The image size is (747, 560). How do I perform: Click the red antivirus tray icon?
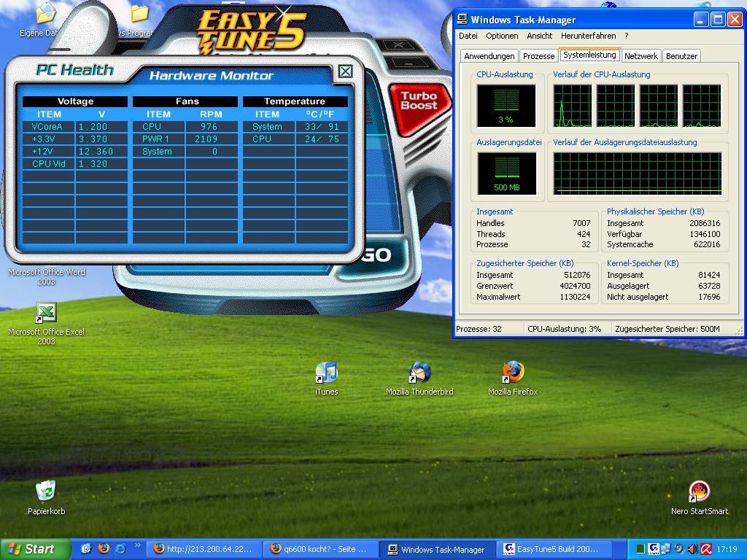point(706,550)
